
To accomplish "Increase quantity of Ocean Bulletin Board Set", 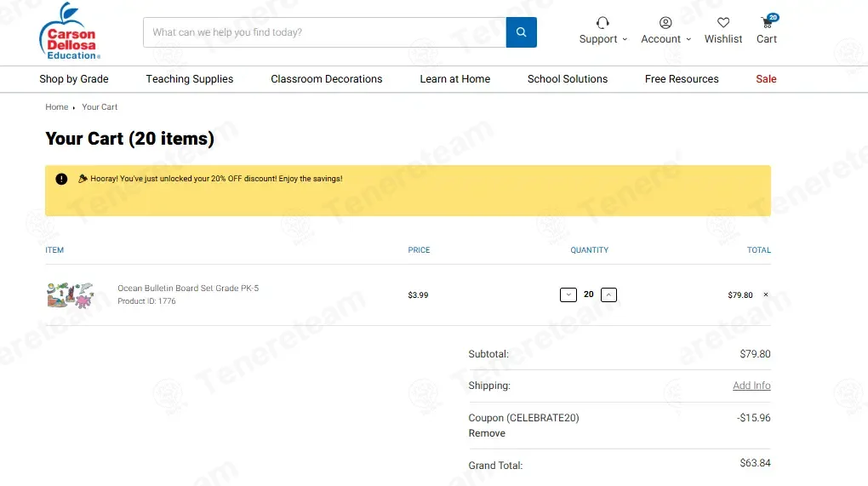I will (608, 295).
